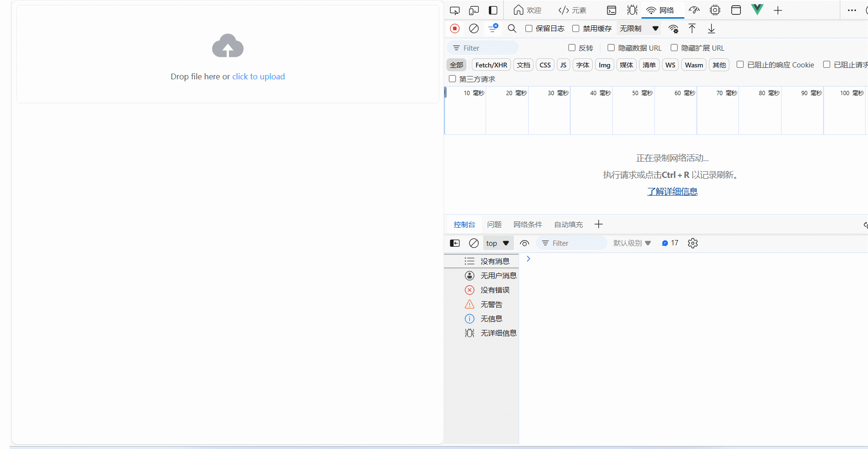Screen dimensions: 868x449
Task: Open the 无限制 throttling dropdown
Action: (640, 29)
